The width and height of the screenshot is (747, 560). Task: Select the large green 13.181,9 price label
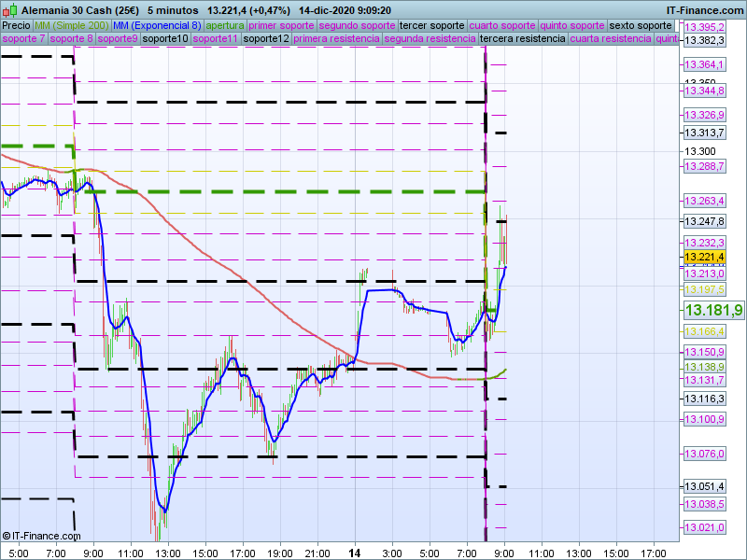point(713,310)
